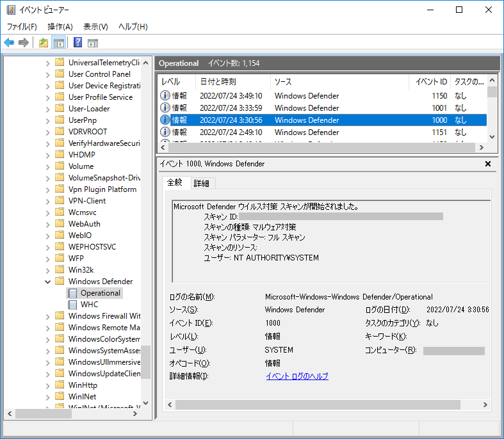Click the Operational log icon in tree

(73, 293)
